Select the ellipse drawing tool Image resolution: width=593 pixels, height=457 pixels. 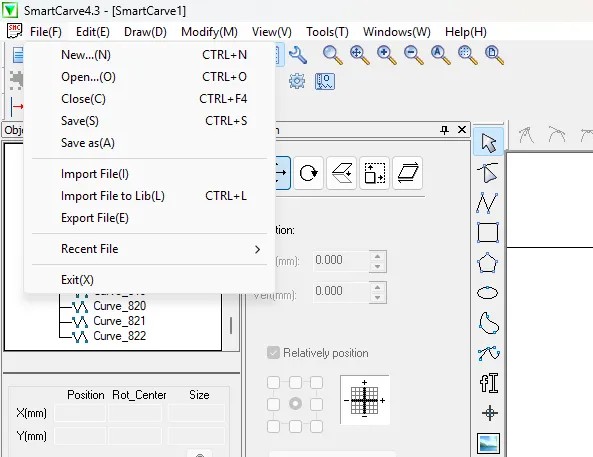[488, 292]
